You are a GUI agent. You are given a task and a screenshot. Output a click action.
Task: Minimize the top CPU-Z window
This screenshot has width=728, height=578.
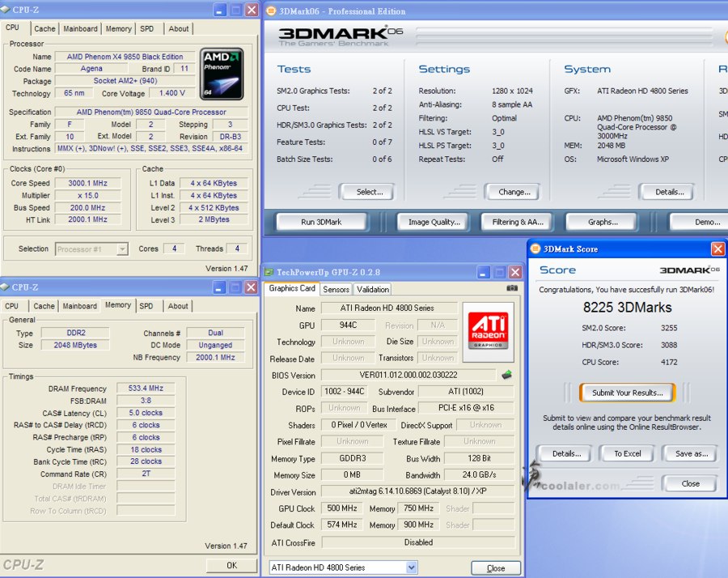coord(219,10)
